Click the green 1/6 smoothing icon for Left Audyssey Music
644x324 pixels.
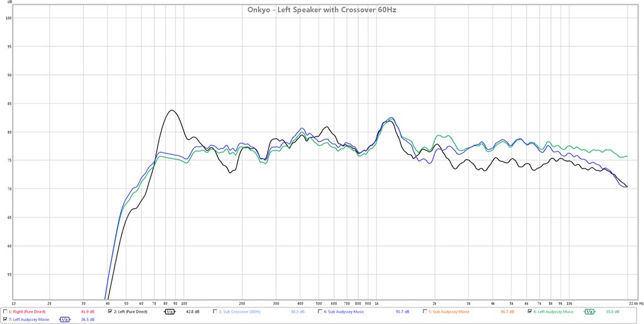click(x=589, y=311)
